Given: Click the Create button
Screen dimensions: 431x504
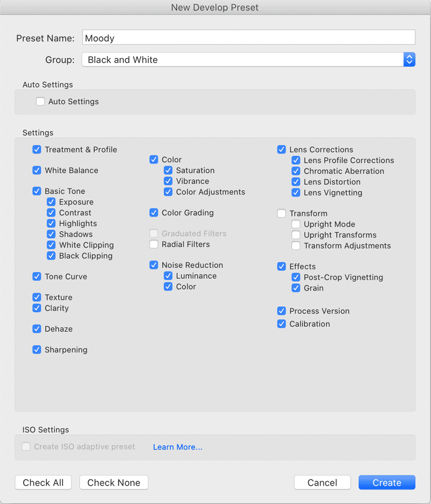Looking at the screenshot, I should pos(387,482).
